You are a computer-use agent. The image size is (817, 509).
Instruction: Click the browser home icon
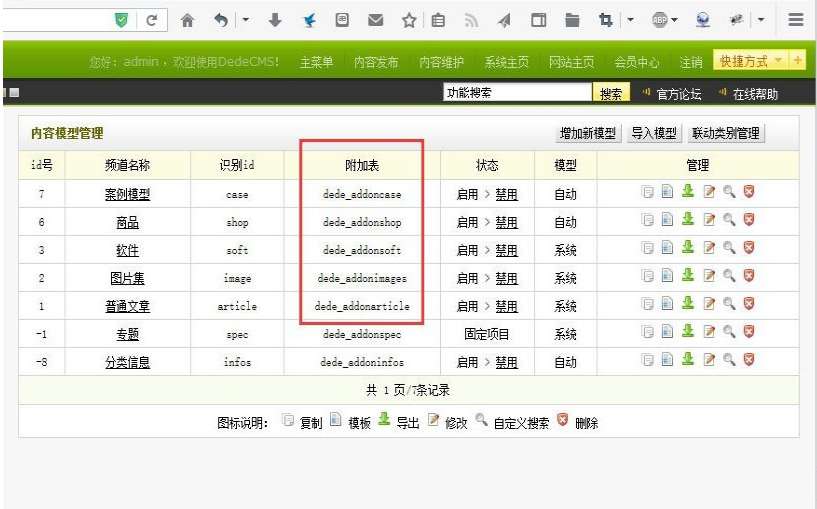tap(187, 20)
